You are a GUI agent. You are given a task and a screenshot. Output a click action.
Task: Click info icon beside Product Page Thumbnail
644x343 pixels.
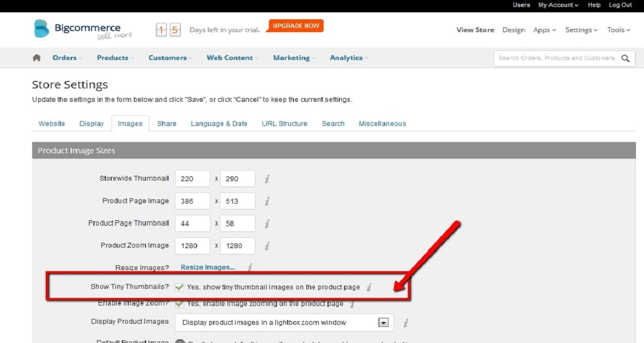267,223
